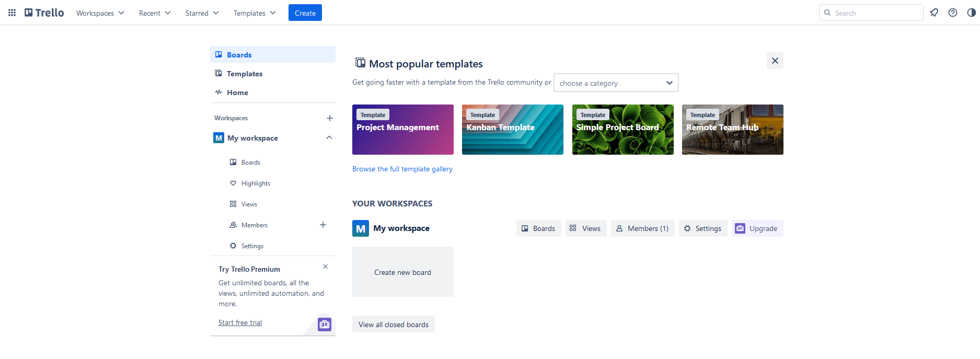980x359 pixels.
Task: Click the My workspace M avatar in sidebar
Action: tap(219, 138)
